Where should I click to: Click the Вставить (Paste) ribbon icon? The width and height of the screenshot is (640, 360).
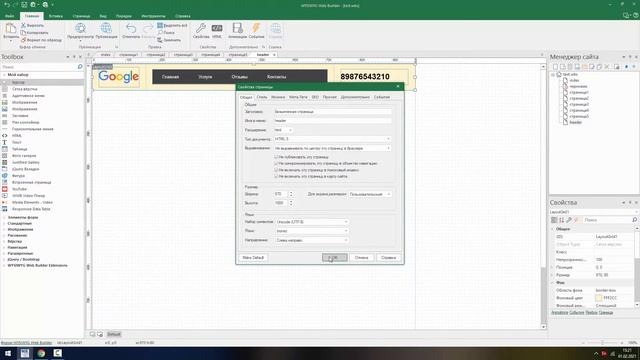point(11,31)
